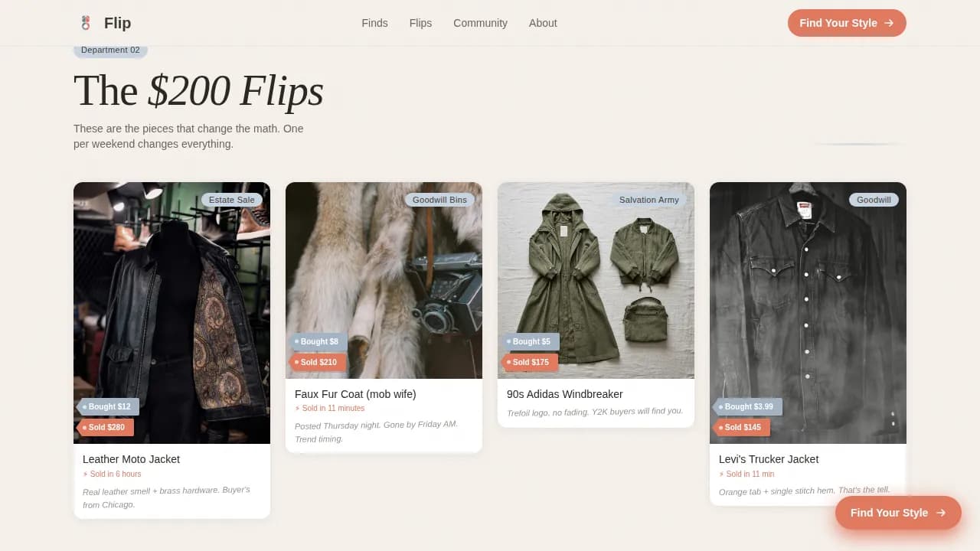This screenshot has height=551, width=980.
Task: Open the About nav link
Action: [x=543, y=23]
